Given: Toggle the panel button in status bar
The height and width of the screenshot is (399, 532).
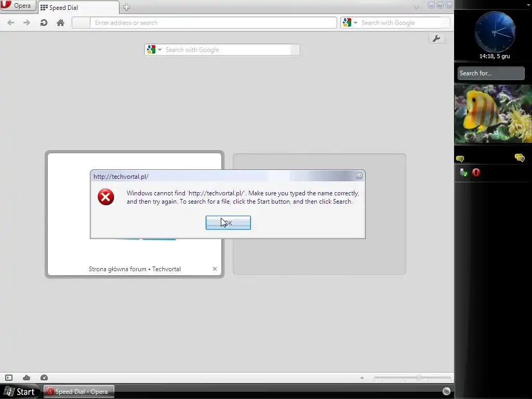Looking at the screenshot, I should 9,378.
